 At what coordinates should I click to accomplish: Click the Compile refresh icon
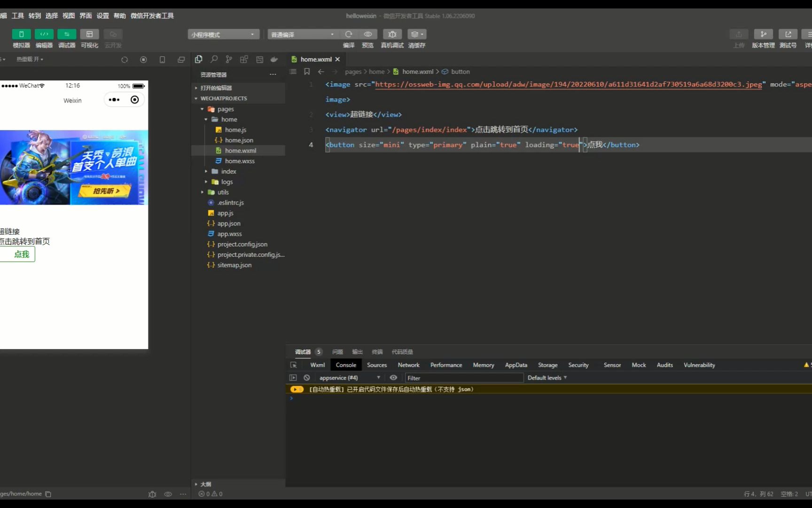(x=349, y=34)
